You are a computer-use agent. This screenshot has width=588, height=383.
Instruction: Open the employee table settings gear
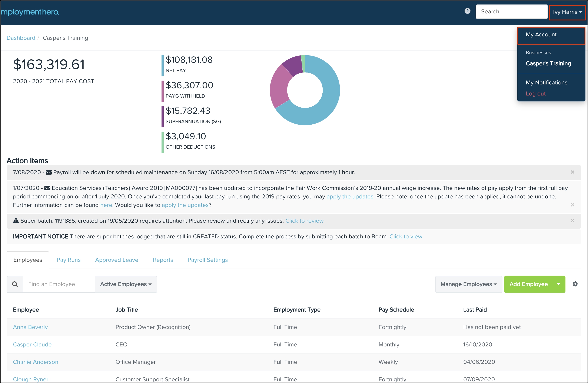pyautogui.click(x=575, y=284)
